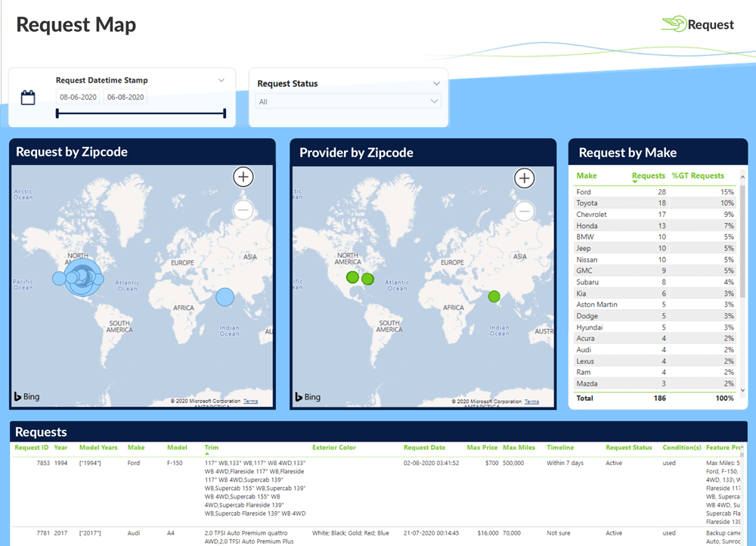Expand the Request Datetime Stamp slicer chevron

[x=221, y=80]
